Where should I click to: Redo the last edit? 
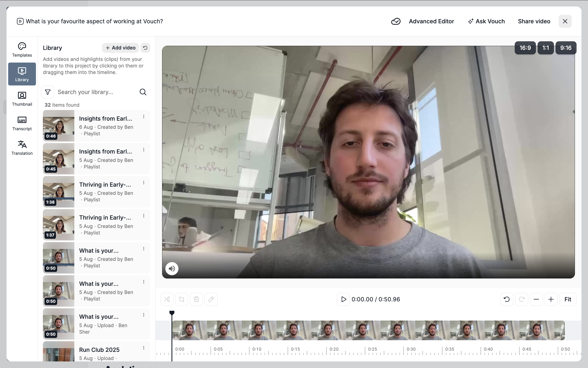click(522, 299)
